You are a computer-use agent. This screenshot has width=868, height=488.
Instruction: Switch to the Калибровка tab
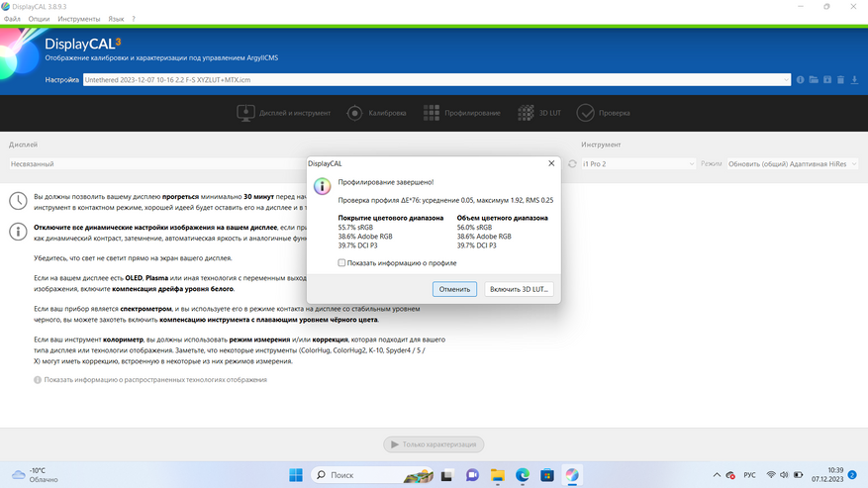click(x=376, y=113)
